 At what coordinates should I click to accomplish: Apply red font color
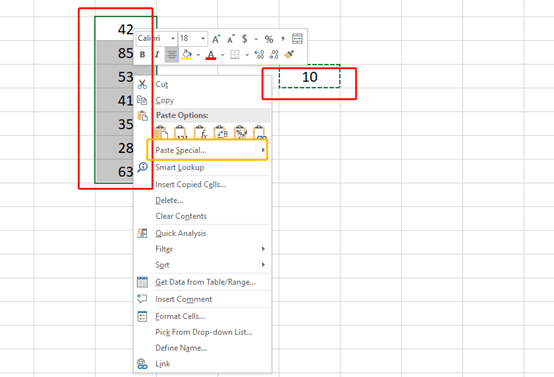(x=211, y=55)
